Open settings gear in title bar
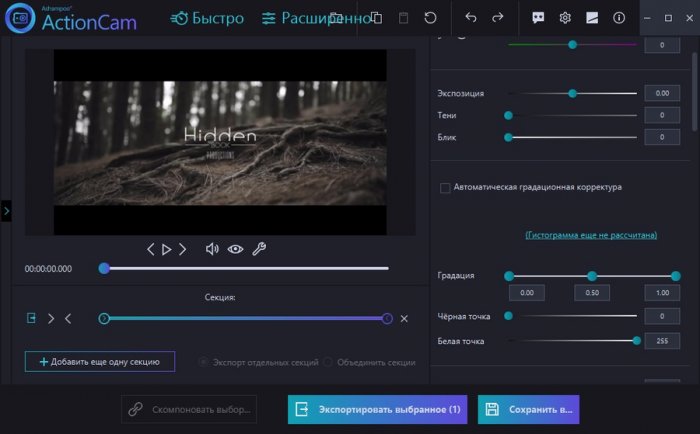 (x=565, y=18)
